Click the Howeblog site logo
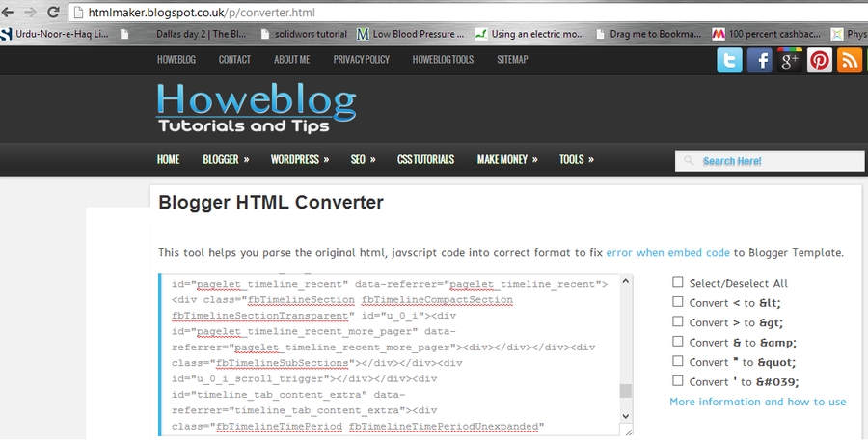 point(256,107)
